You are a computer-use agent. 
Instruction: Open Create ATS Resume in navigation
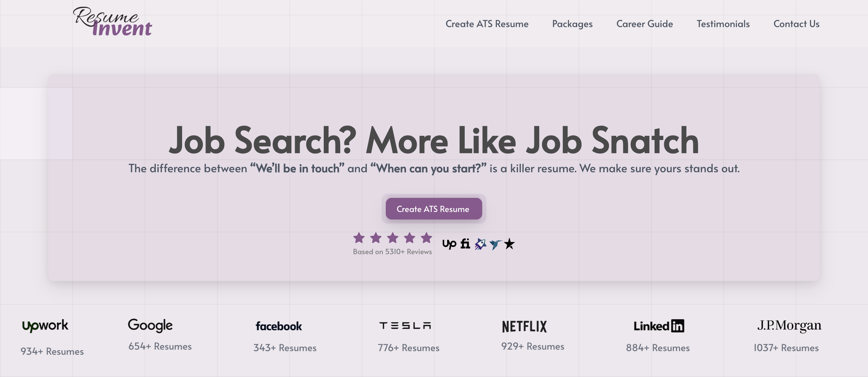point(487,24)
